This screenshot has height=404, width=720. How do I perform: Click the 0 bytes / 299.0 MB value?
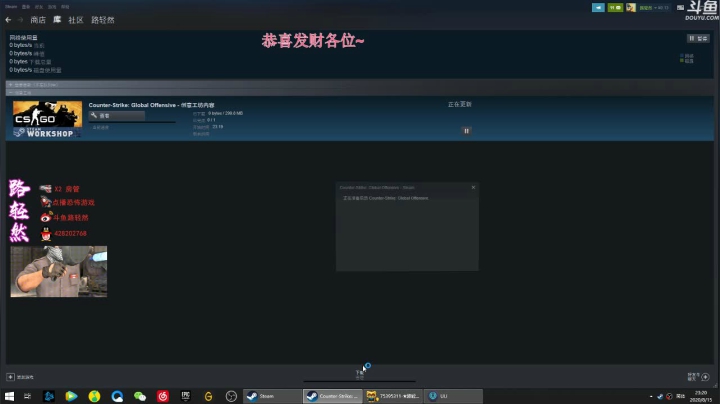(x=225, y=113)
